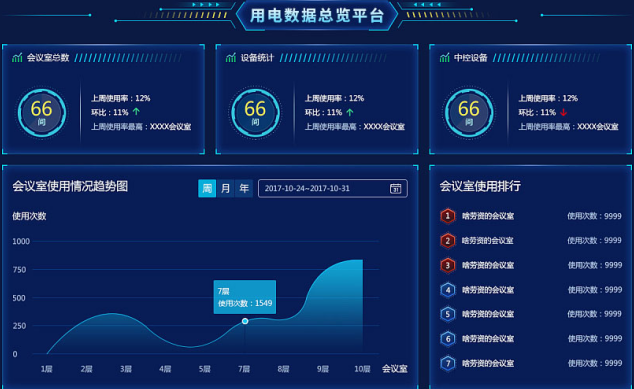Click red down arrow in 中控设备 card

[563, 112]
